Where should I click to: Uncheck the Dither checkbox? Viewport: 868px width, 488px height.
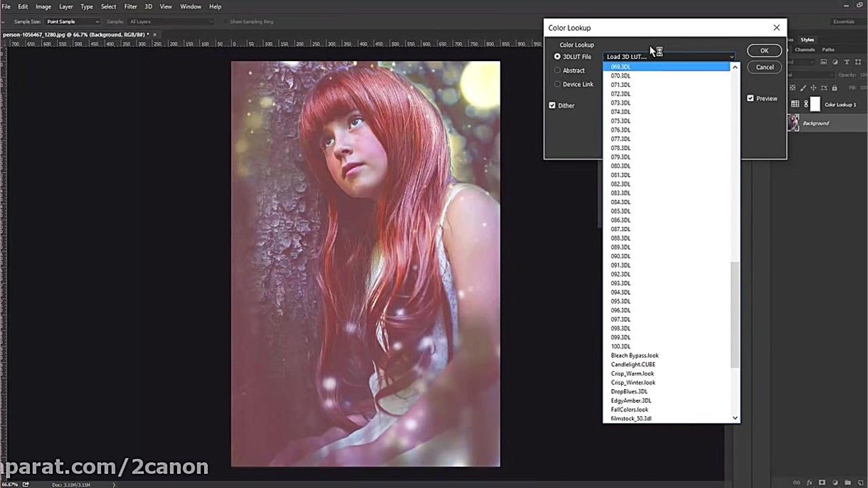(x=552, y=106)
